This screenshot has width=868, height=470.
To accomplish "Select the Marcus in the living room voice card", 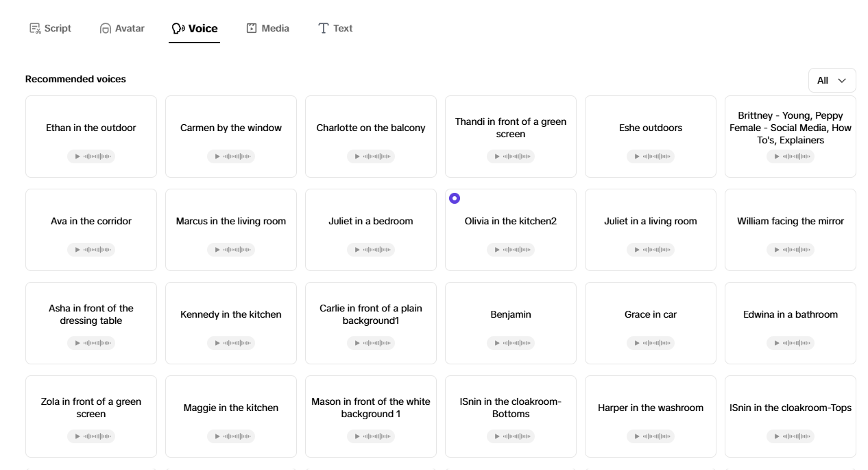I will (231, 230).
